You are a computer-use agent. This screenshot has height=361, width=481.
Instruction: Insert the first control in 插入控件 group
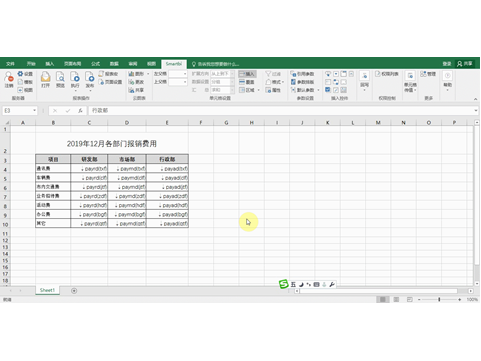click(328, 74)
